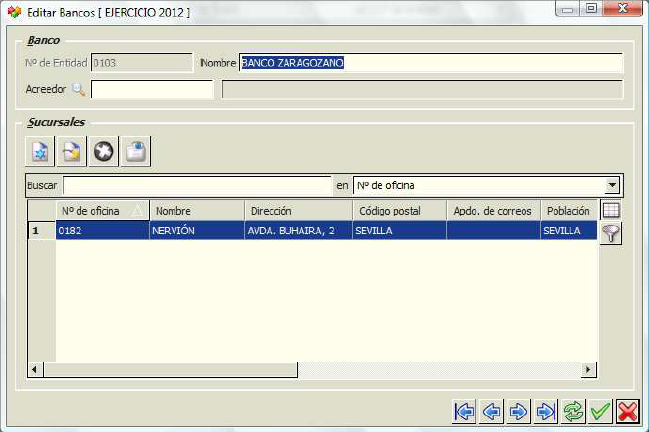Close the Editar Bancos window

[x=622, y=9]
